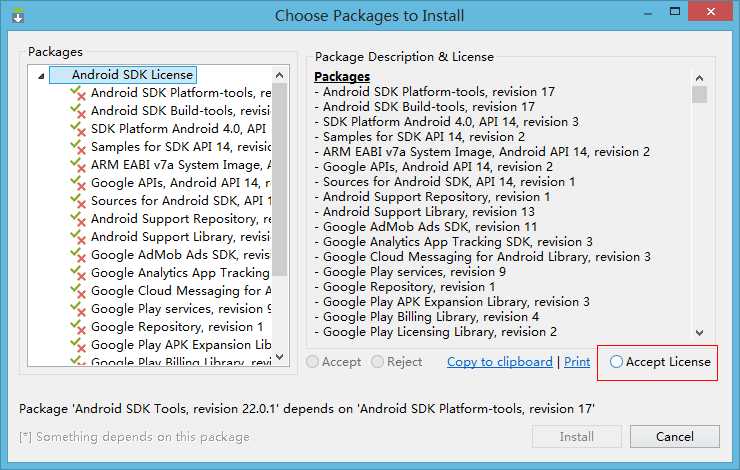
Task: Click packages list scrollbar thumb
Action: 279,179
